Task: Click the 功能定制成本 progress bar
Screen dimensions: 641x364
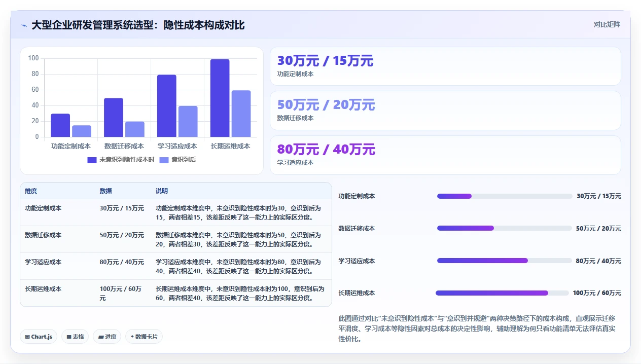Action: pos(505,196)
